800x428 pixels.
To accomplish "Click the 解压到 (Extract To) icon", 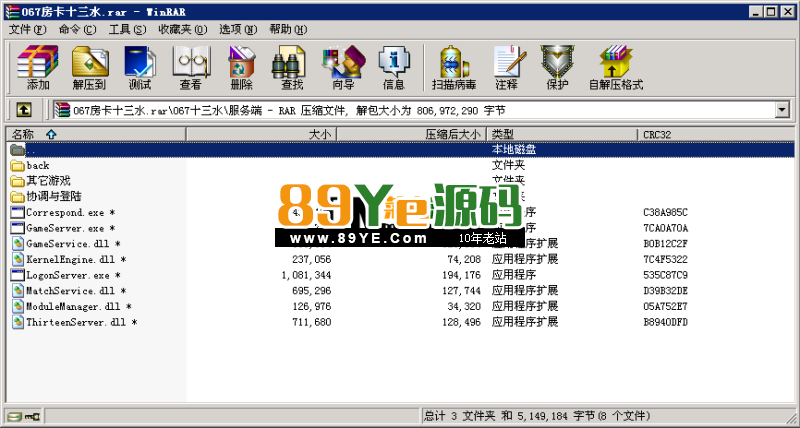I will click(x=89, y=67).
